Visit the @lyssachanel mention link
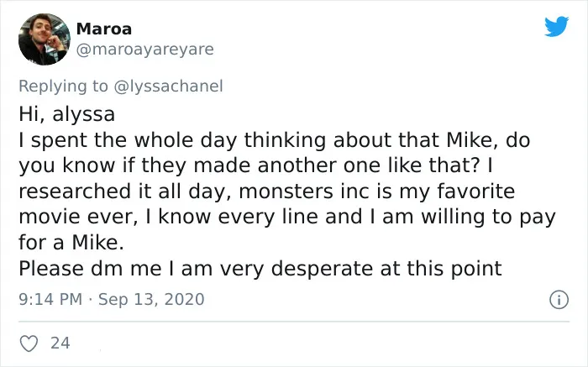 point(168,87)
